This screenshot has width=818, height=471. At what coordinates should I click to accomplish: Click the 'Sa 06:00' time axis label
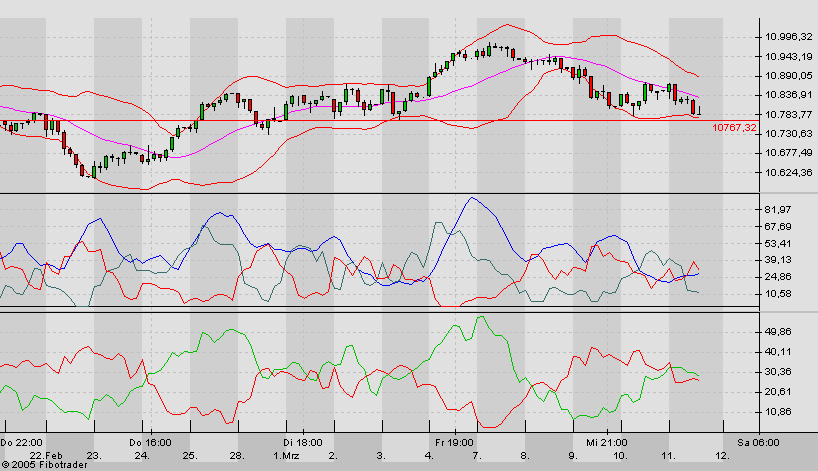click(x=757, y=442)
